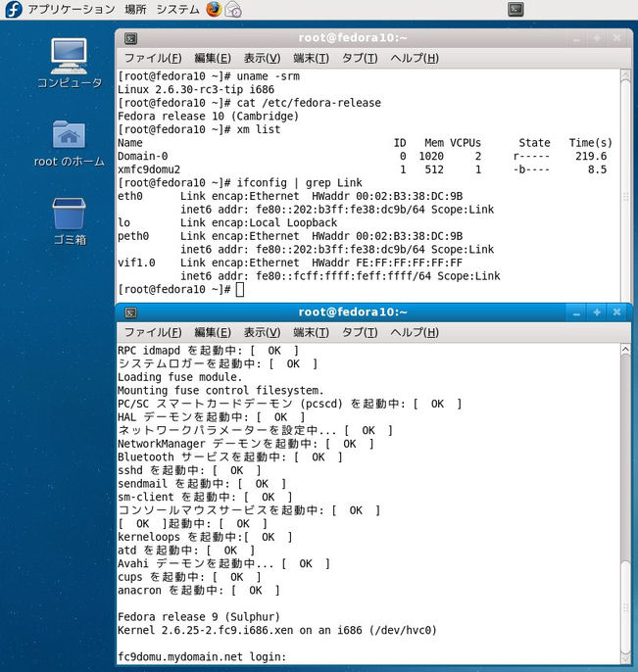The image size is (638, 672).
Task: Open 編集(E) menu in upper terminal
Action: (x=213, y=58)
